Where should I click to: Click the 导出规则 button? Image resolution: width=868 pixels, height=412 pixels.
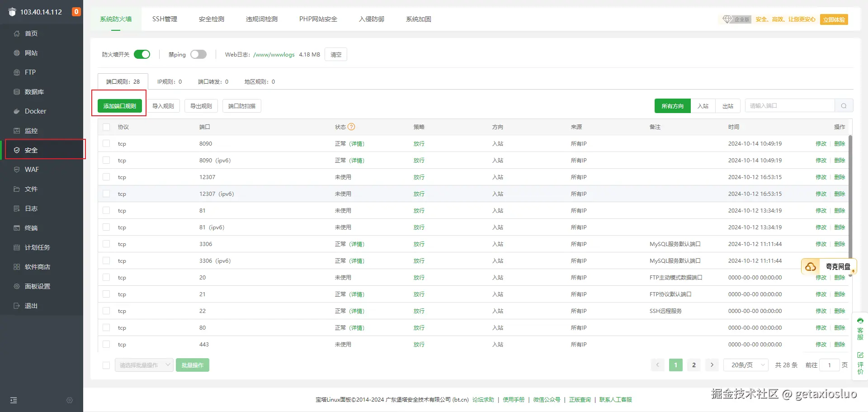tap(201, 106)
